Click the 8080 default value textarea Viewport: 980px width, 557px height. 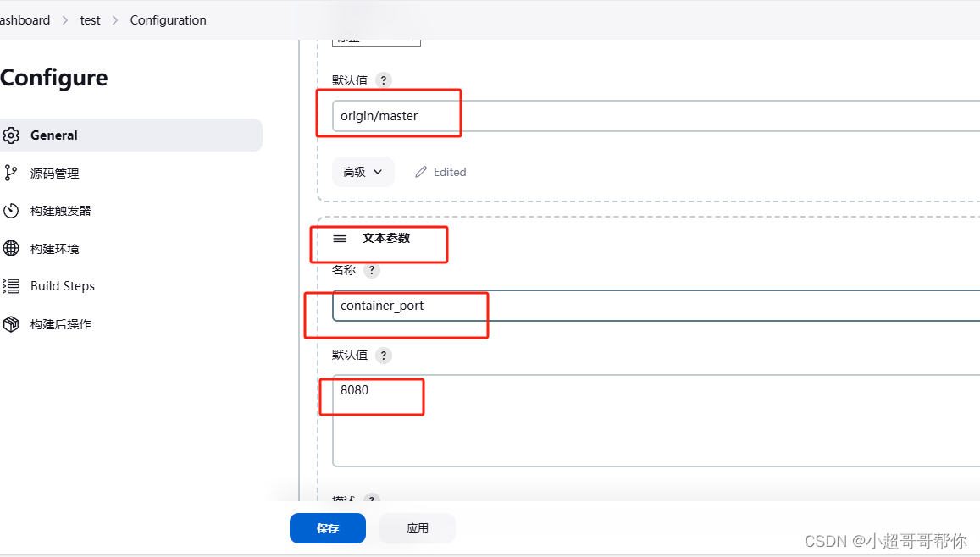tap(656, 421)
